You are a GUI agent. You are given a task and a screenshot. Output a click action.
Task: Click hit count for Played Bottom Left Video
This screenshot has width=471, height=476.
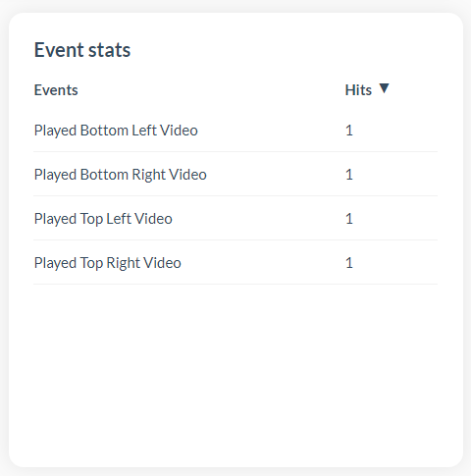pos(349,131)
